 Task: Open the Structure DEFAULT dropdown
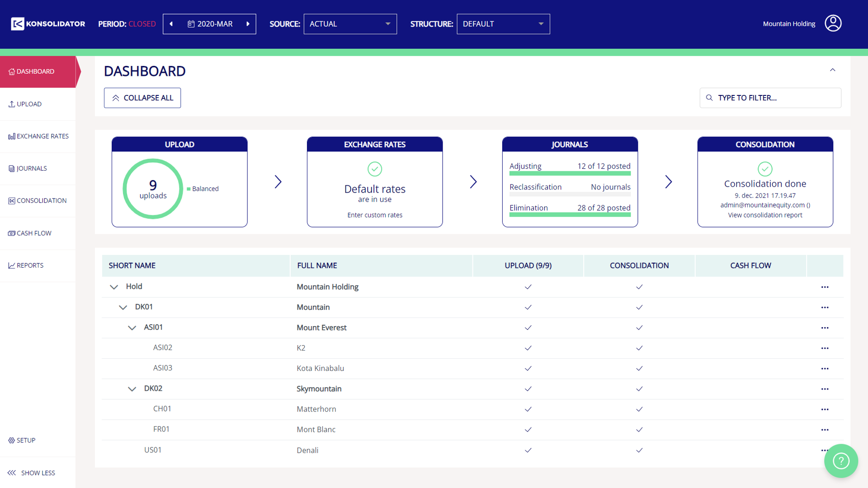pyautogui.click(x=503, y=24)
